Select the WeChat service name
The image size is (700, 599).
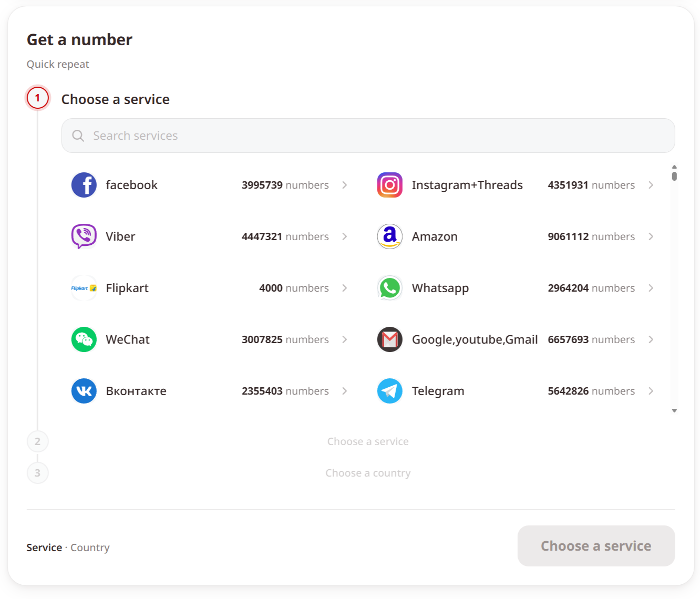pos(128,339)
